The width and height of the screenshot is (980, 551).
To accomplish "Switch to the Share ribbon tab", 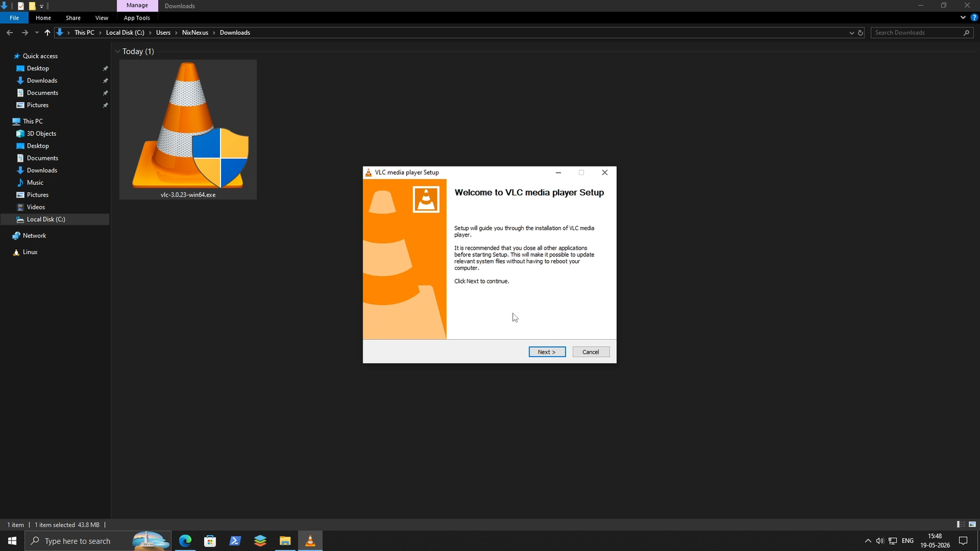I will [x=73, y=18].
